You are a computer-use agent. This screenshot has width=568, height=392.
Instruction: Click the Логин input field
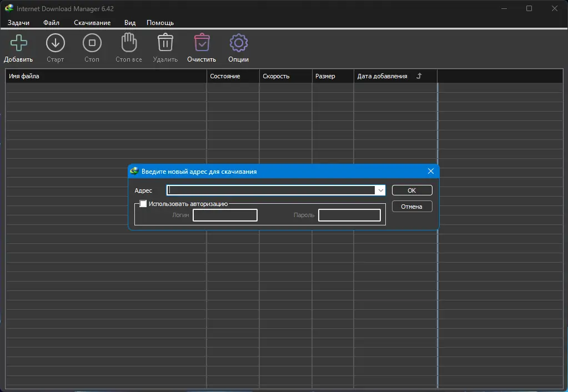click(x=225, y=215)
